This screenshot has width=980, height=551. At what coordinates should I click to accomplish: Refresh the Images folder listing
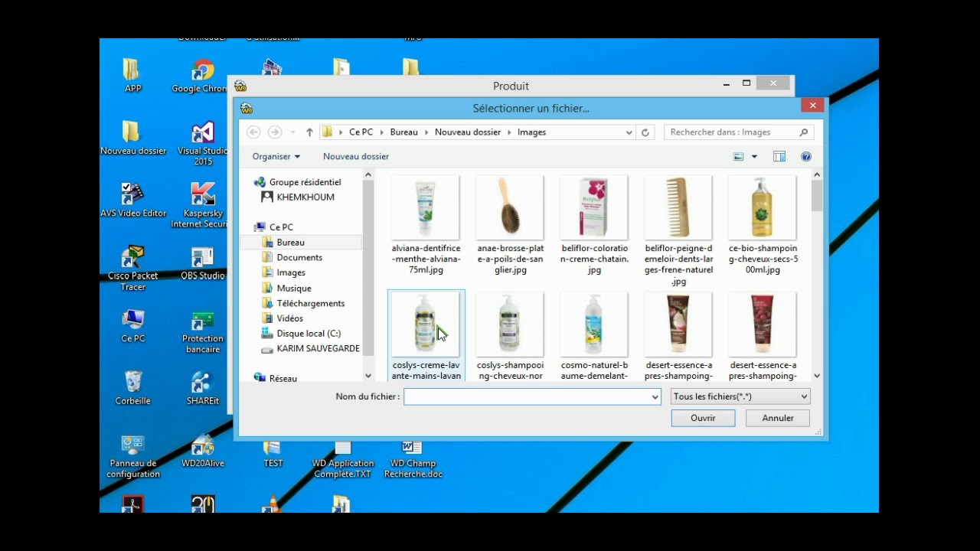coord(645,132)
